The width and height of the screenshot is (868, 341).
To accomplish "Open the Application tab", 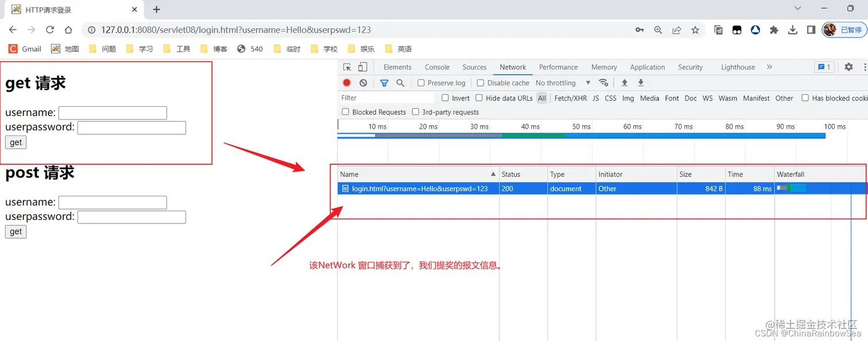I will coord(647,67).
